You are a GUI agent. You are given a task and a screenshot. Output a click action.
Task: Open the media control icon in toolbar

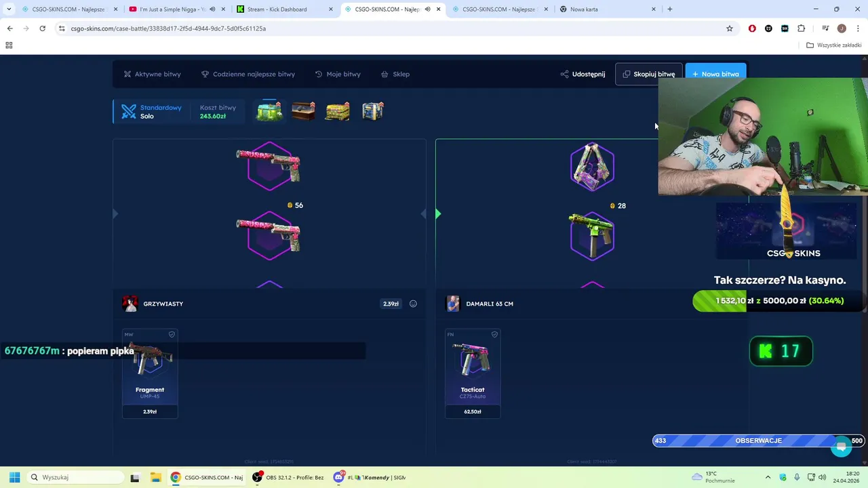click(x=825, y=28)
